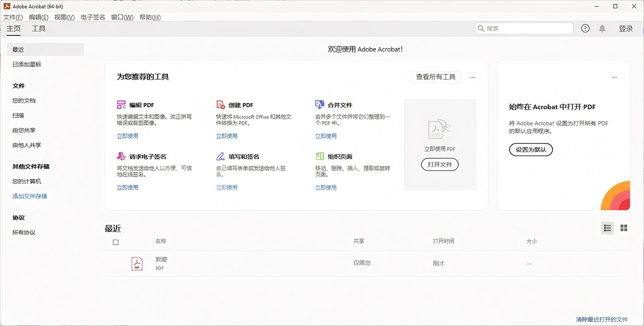Open the 帮助(H) menu
644x326 pixels.
click(x=150, y=17)
